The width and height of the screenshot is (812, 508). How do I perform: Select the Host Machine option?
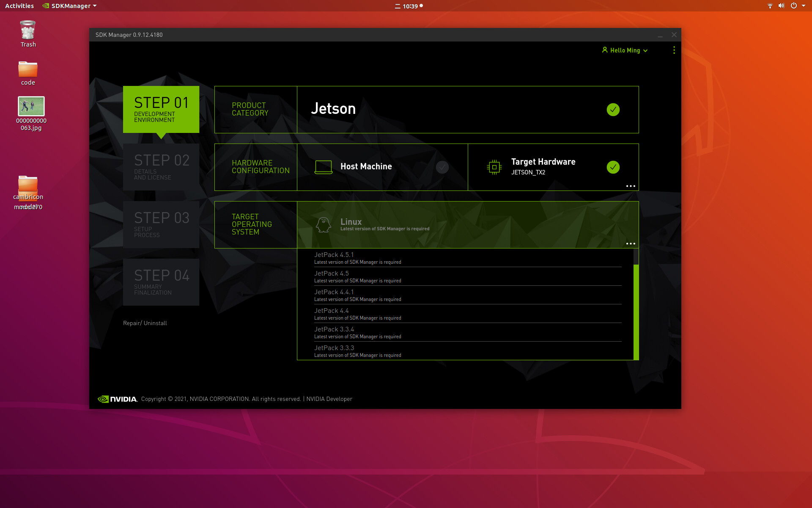click(382, 167)
